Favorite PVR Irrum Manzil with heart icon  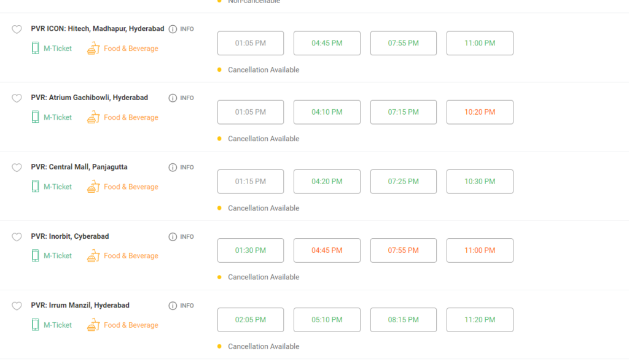(x=17, y=306)
